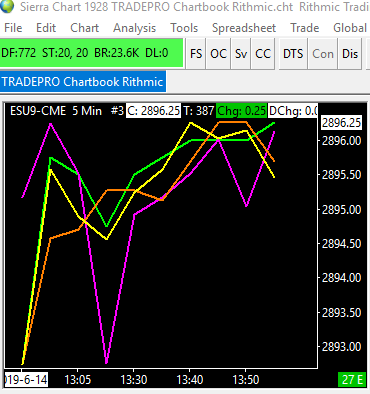
Task: Open the File menu
Action: (x=13, y=28)
